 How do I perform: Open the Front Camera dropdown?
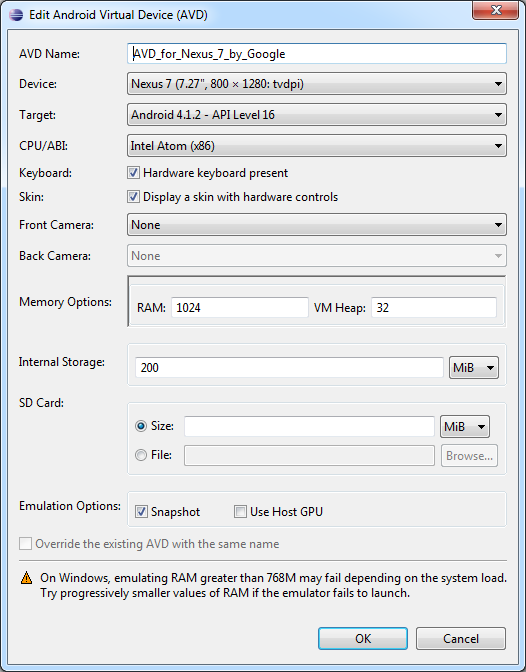point(317,225)
